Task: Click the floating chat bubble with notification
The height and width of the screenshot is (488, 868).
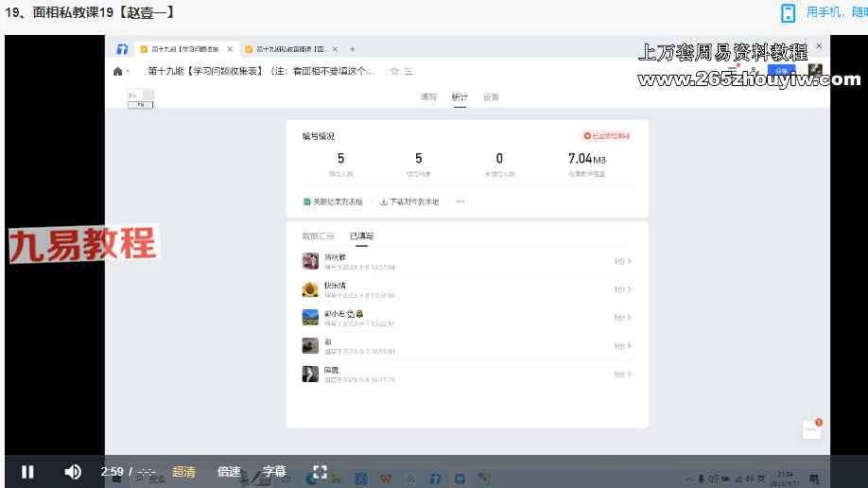Action: click(811, 429)
